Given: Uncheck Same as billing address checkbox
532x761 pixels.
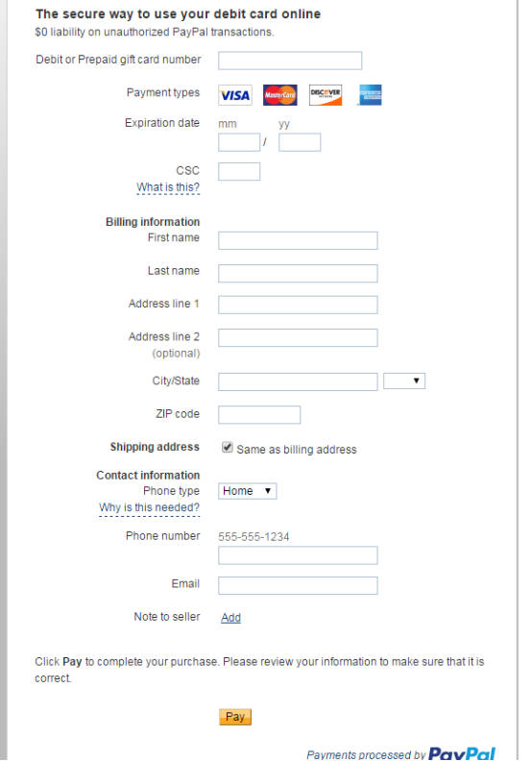Looking at the screenshot, I should (227, 448).
